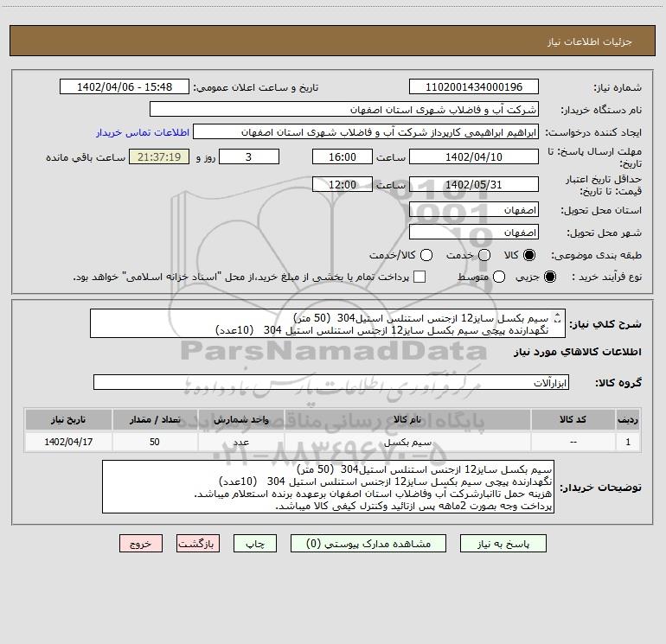Click the بازگشت back button

198,544
